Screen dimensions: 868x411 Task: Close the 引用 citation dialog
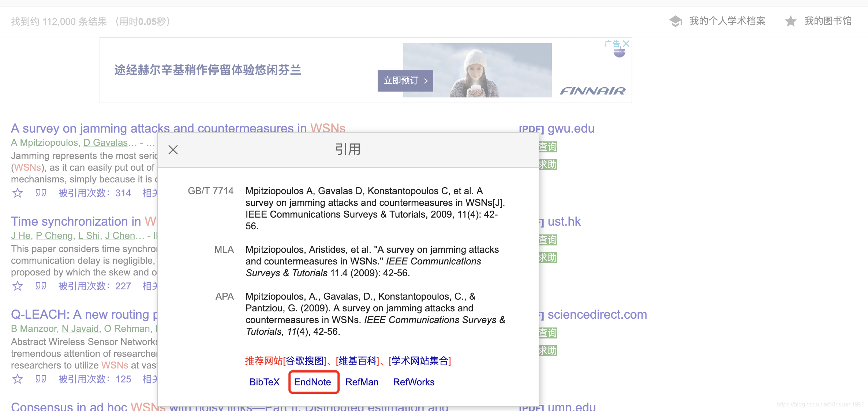point(173,149)
